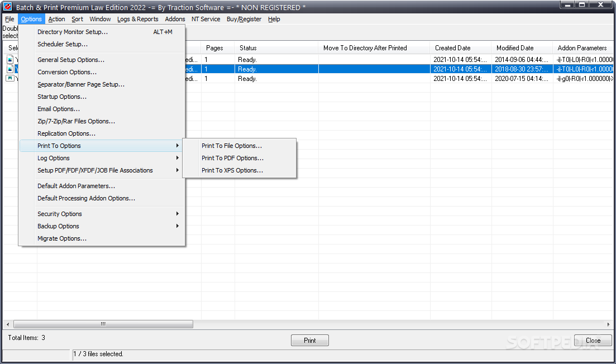Open General Setup Options

coord(102,60)
